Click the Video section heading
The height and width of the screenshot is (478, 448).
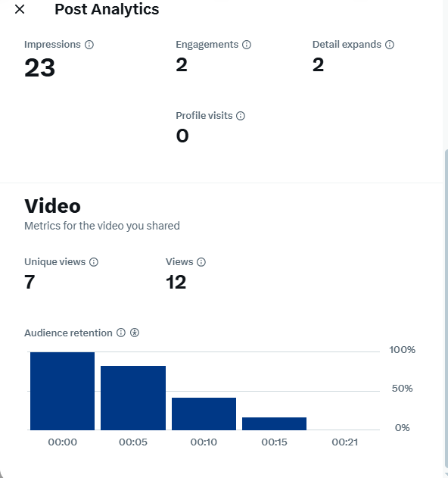[52, 206]
